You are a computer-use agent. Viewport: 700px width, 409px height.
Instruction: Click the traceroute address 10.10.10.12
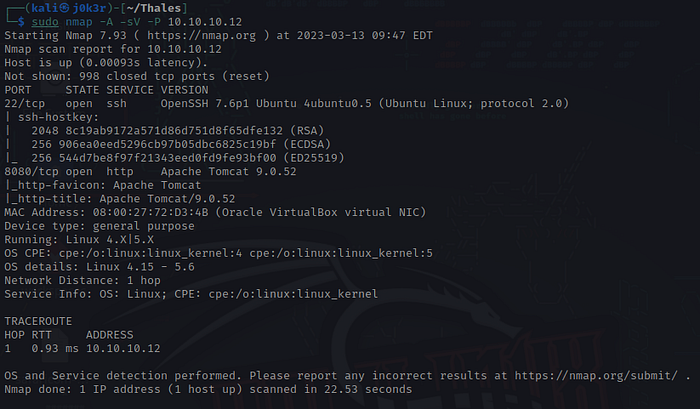[123, 347]
